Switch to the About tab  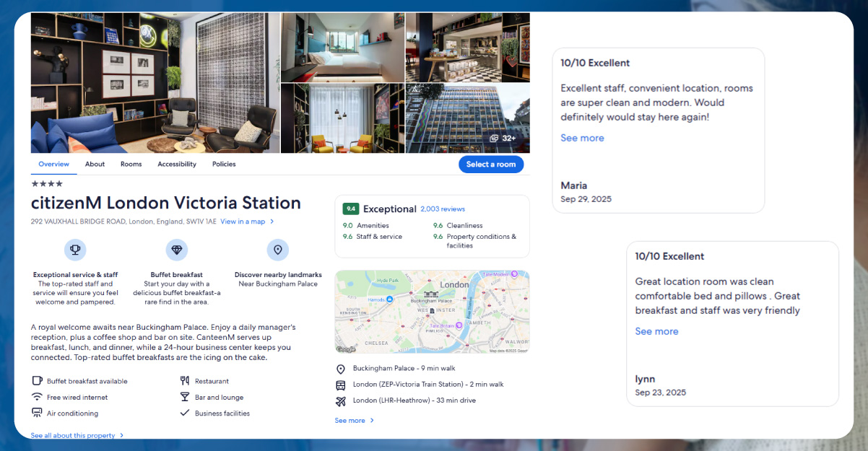coord(95,165)
